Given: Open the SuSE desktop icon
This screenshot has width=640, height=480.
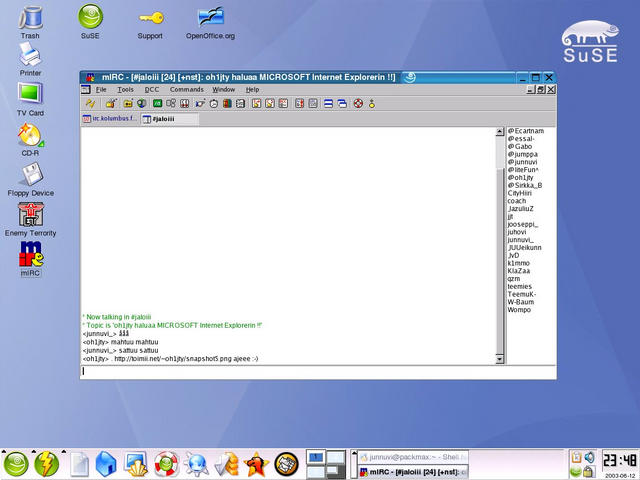Looking at the screenshot, I should coord(90,22).
